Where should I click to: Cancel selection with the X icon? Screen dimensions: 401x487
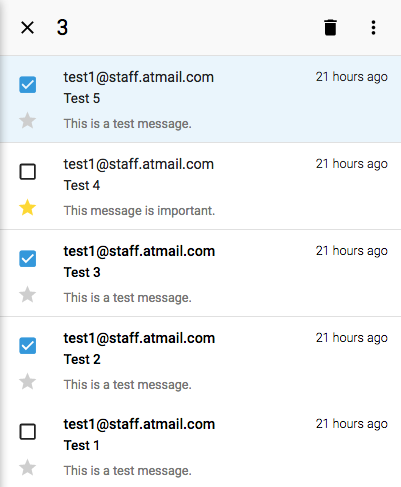[27, 27]
